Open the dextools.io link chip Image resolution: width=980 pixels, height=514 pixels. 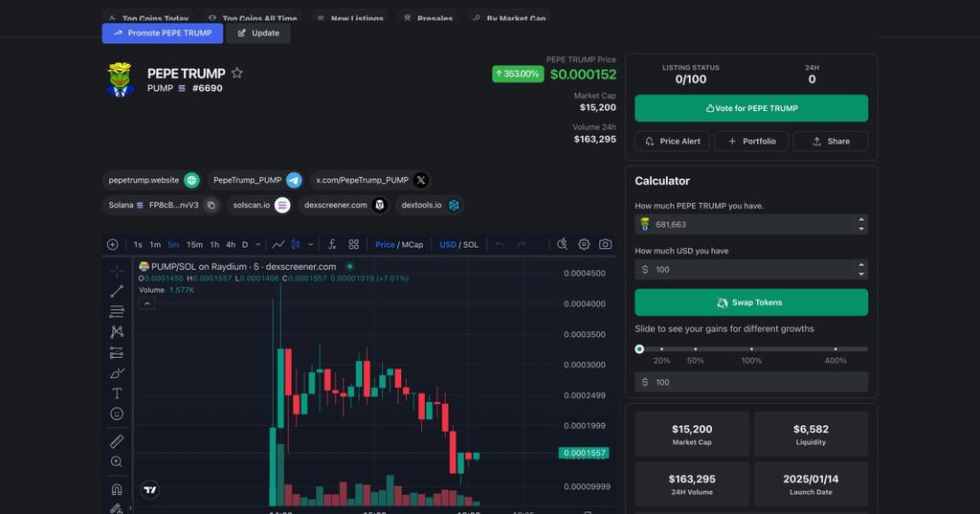click(x=430, y=205)
